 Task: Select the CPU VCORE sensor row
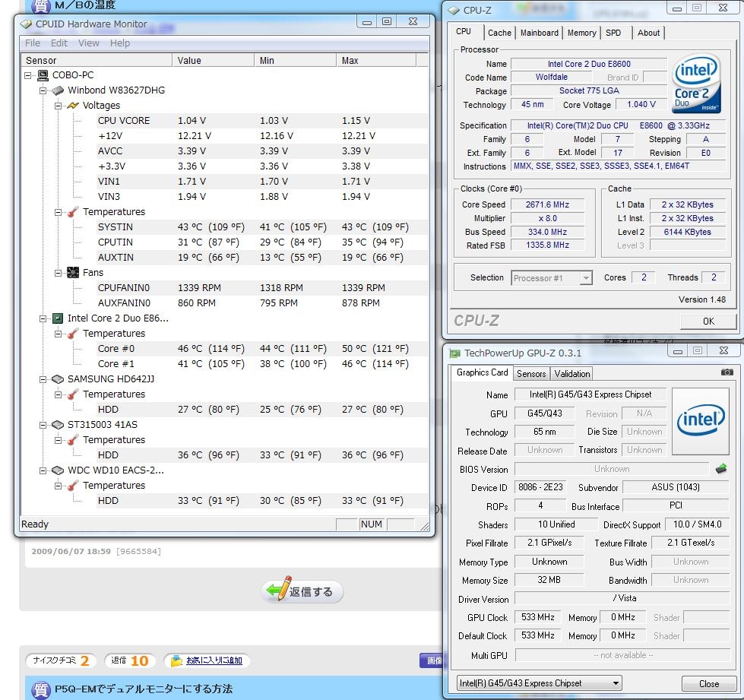coord(124,121)
